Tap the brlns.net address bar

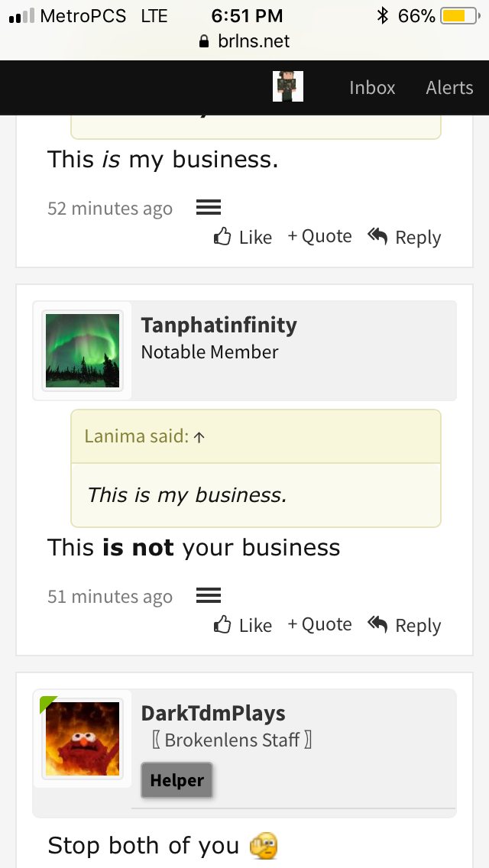[x=244, y=41]
